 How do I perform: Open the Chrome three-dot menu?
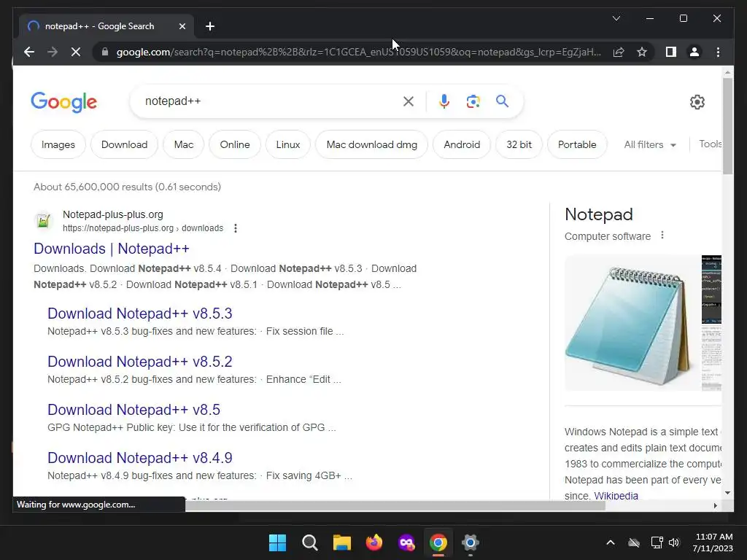click(718, 52)
